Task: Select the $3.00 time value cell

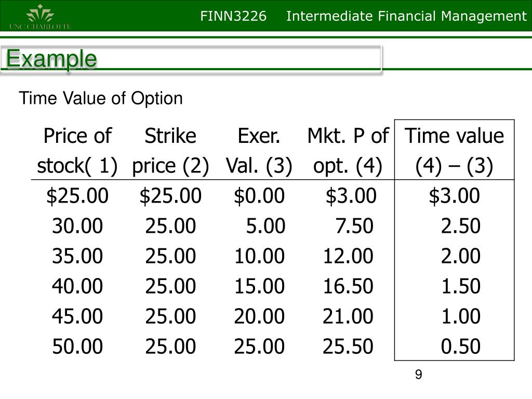Action: [454, 196]
